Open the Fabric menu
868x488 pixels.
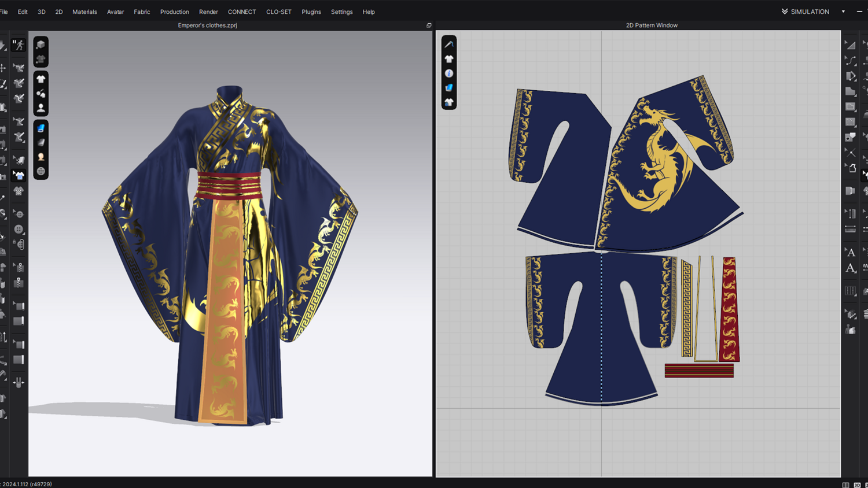pyautogui.click(x=142, y=12)
